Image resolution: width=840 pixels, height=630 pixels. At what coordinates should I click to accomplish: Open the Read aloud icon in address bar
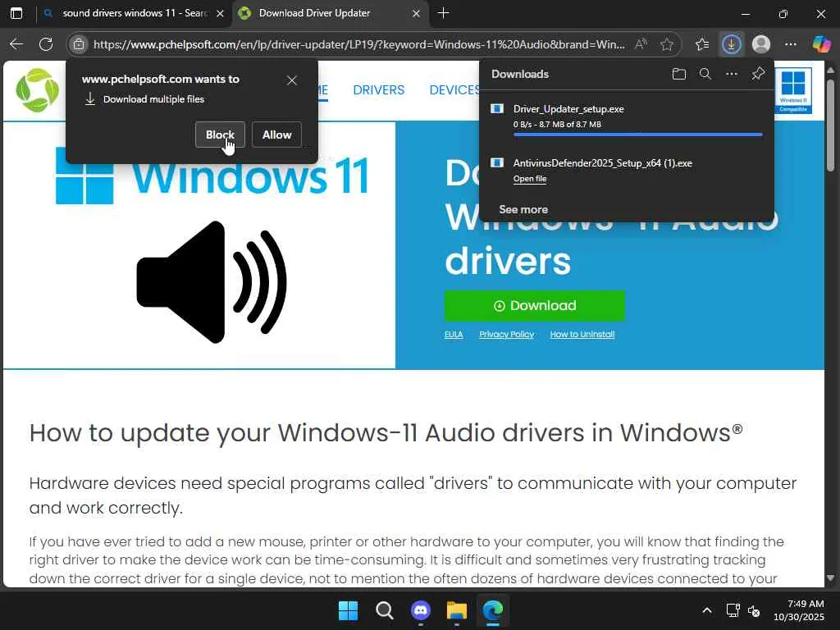pos(641,44)
